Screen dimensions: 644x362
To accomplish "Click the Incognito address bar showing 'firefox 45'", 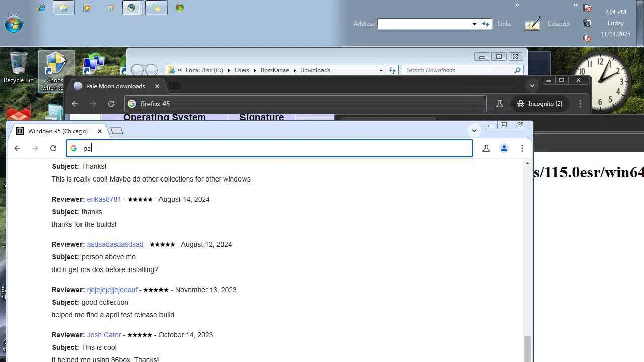I will [x=305, y=104].
